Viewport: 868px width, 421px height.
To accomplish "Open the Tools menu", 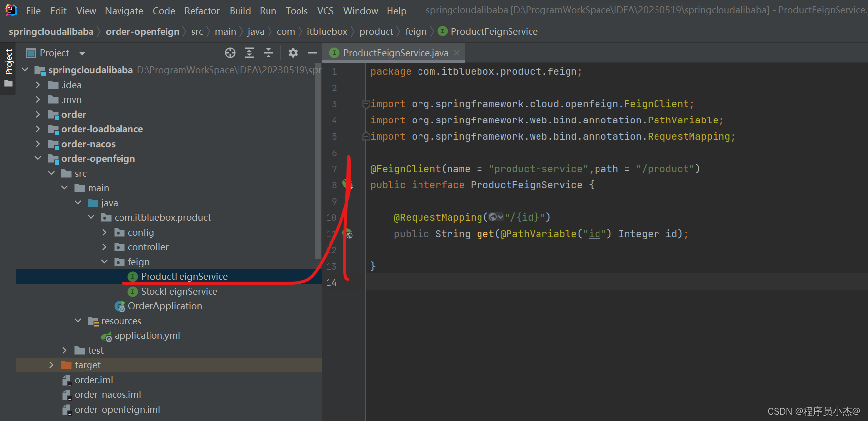I will click(297, 11).
